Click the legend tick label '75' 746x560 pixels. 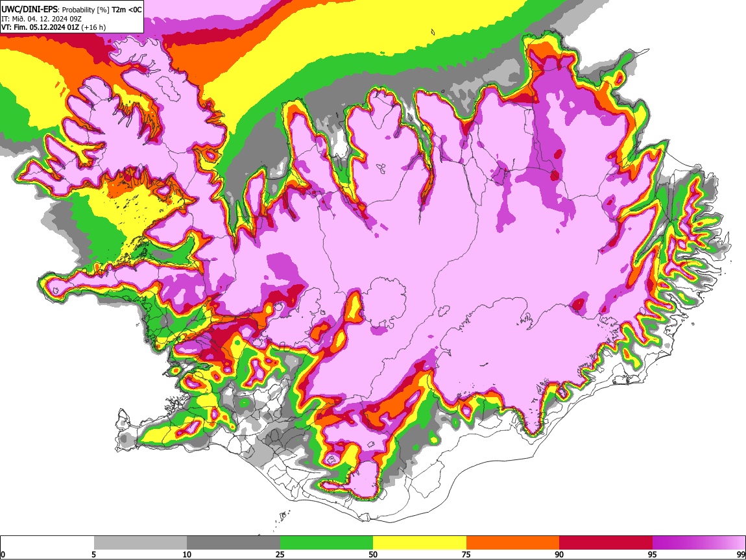(466, 555)
